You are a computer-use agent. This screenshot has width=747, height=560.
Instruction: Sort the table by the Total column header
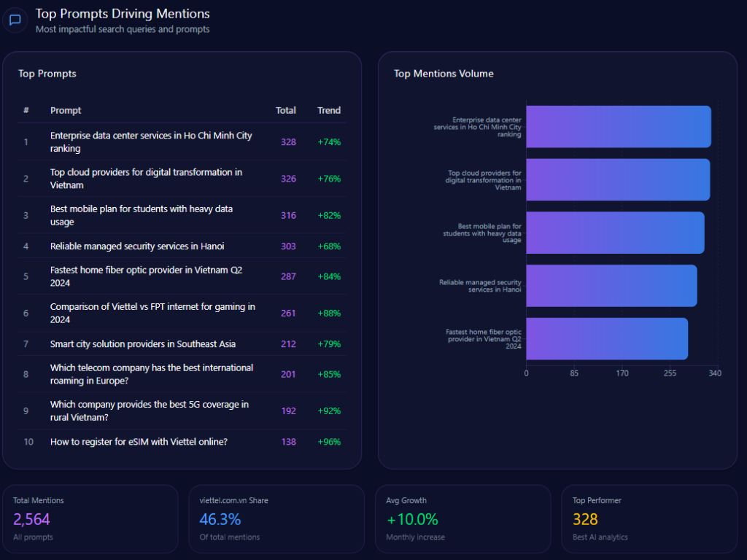point(285,111)
